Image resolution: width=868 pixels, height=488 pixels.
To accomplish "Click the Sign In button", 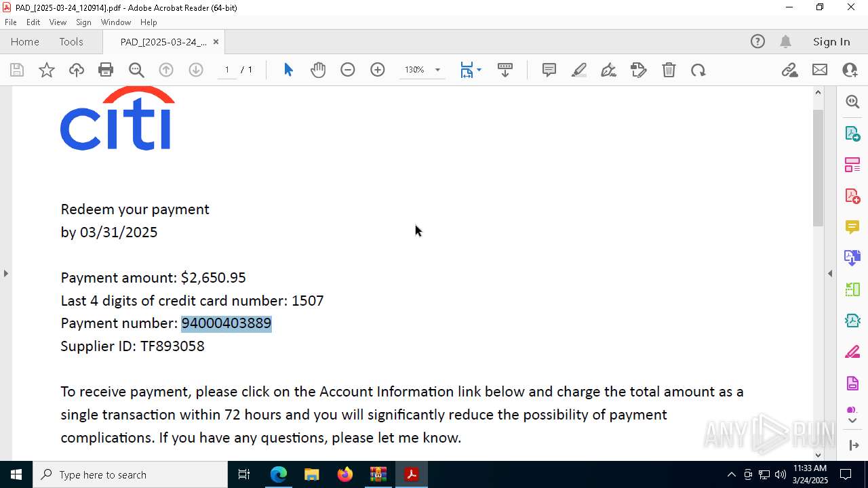I will 831,41.
